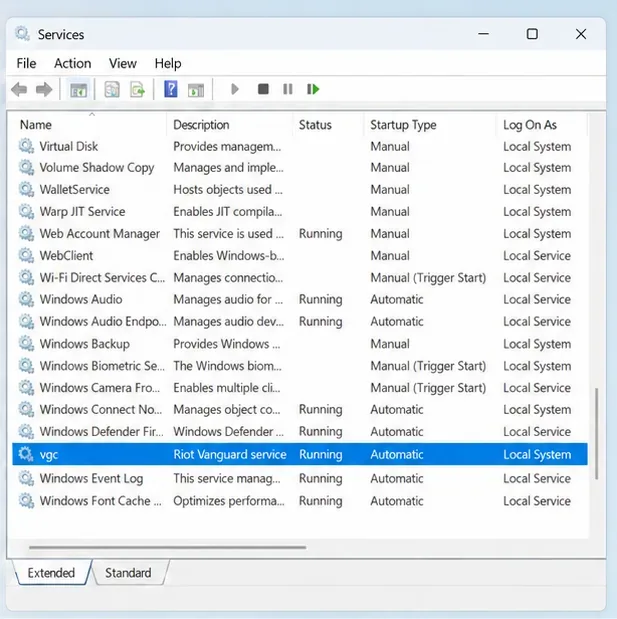Viewport: 617px width, 619px height.
Task: Click Manual (Trigger Start) for Wi-Fi Direct
Action: tap(428, 278)
